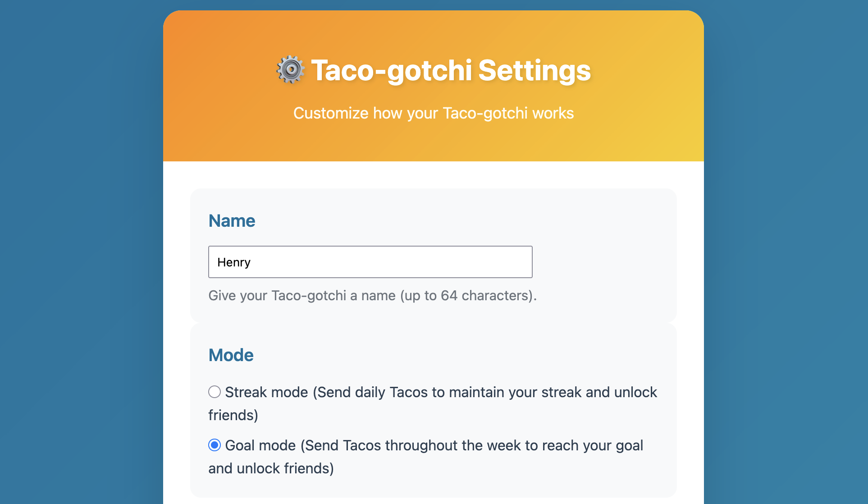Viewport: 868px width, 504px height.
Task: Click the name helper text about 64 characters
Action: click(372, 296)
